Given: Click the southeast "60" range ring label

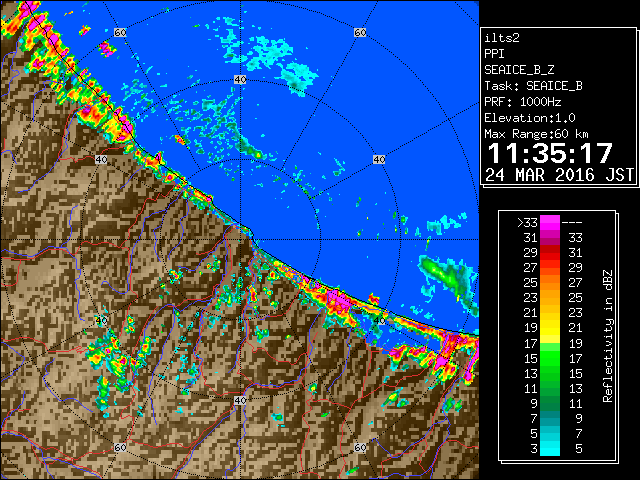Looking at the screenshot, I should pos(360,447).
